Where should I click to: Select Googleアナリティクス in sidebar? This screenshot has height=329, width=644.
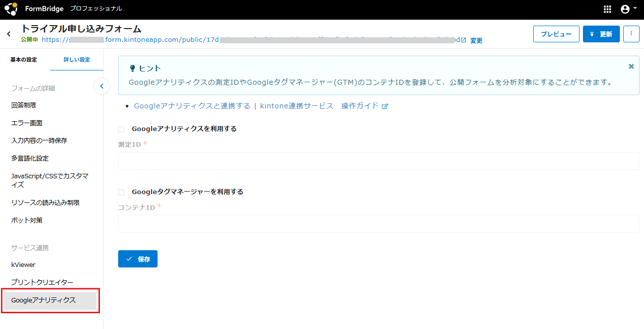50,300
